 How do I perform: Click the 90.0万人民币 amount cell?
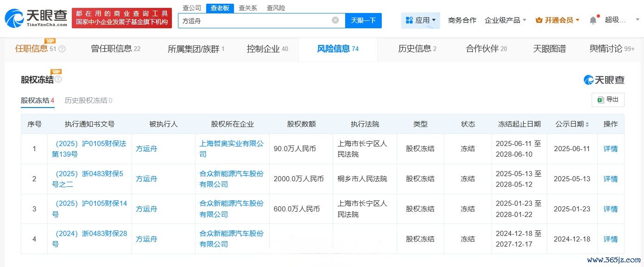click(x=301, y=149)
